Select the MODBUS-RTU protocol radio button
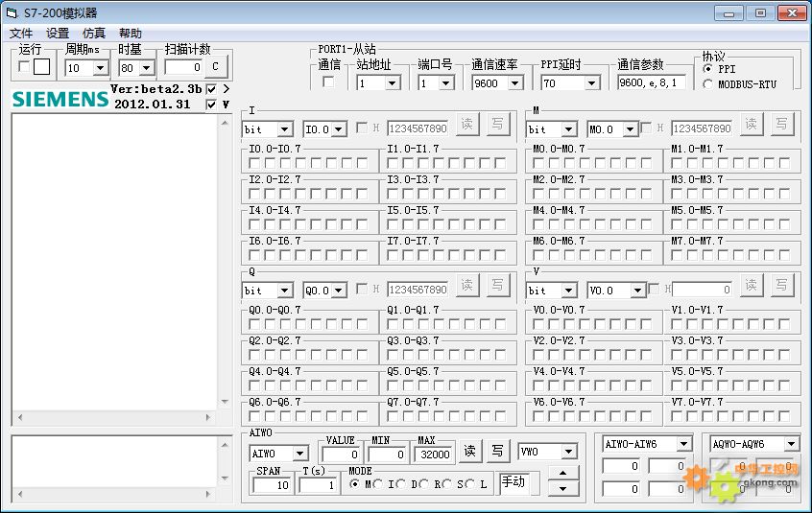Viewport: 812px width, 513px height. [x=708, y=83]
